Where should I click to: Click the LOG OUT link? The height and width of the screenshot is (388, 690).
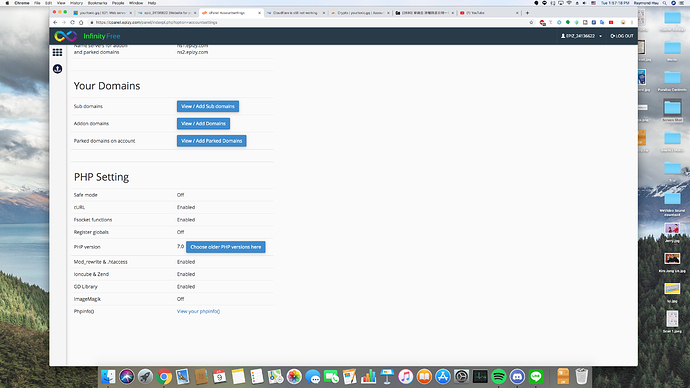[622, 36]
